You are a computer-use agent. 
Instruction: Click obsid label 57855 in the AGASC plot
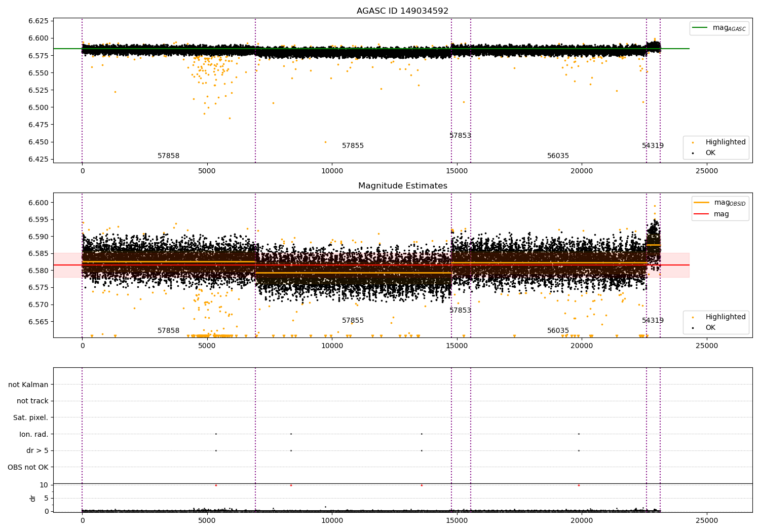[x=353, y=146]
